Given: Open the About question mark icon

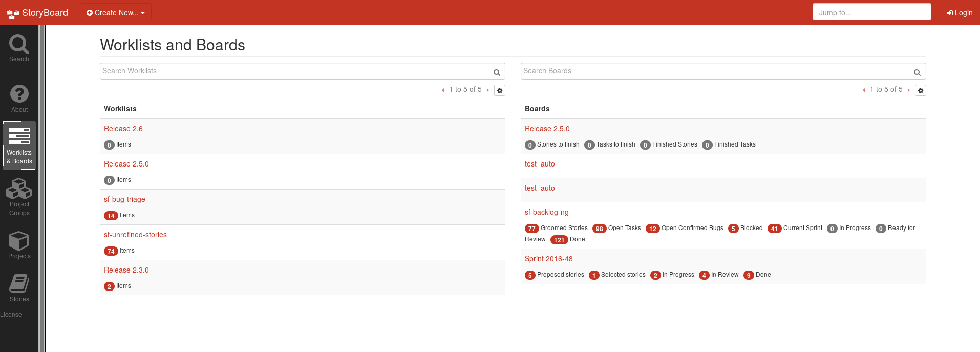Looking at the screenshot, I should (x=19, y=94).
